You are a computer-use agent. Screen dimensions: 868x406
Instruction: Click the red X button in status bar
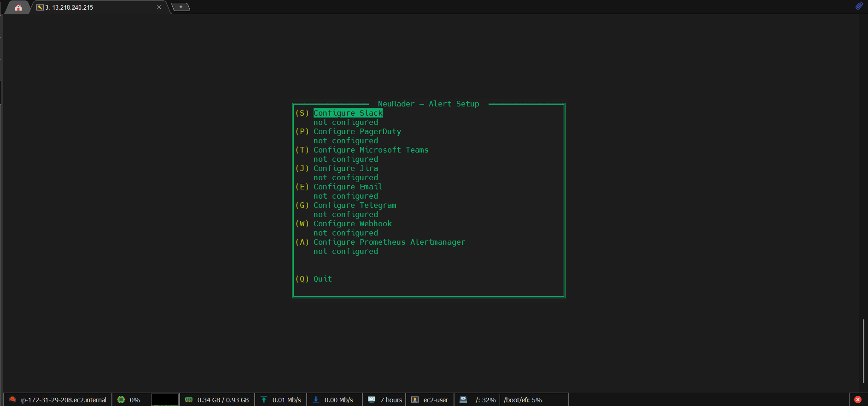coord(858,400)
